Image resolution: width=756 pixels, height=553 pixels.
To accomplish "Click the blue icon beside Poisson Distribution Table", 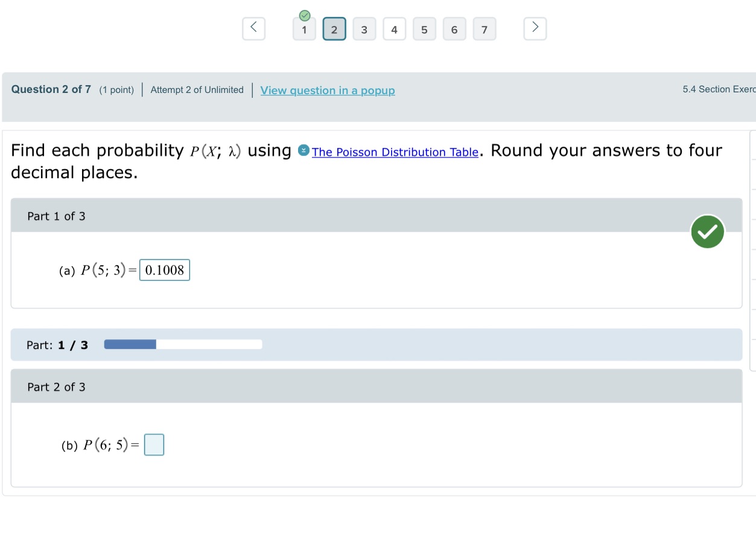I will point(305,150).
